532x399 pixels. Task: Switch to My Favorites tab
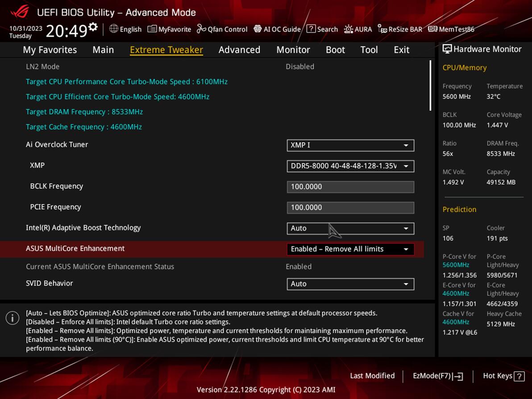pos(50,50)
